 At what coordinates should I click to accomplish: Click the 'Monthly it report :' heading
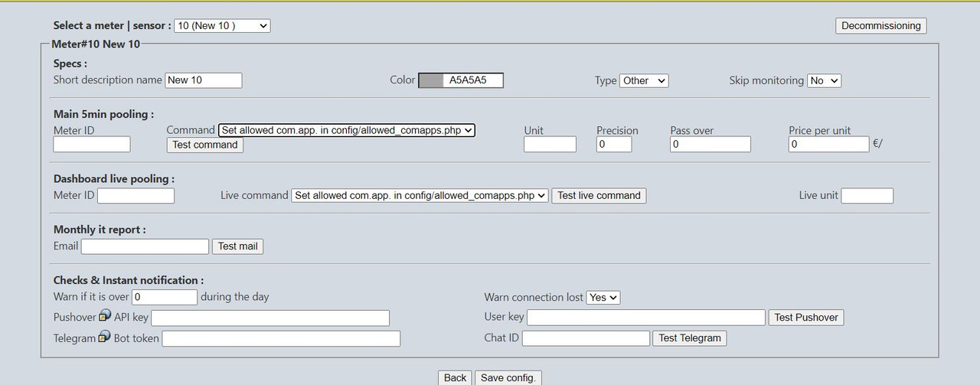[100, 230]
